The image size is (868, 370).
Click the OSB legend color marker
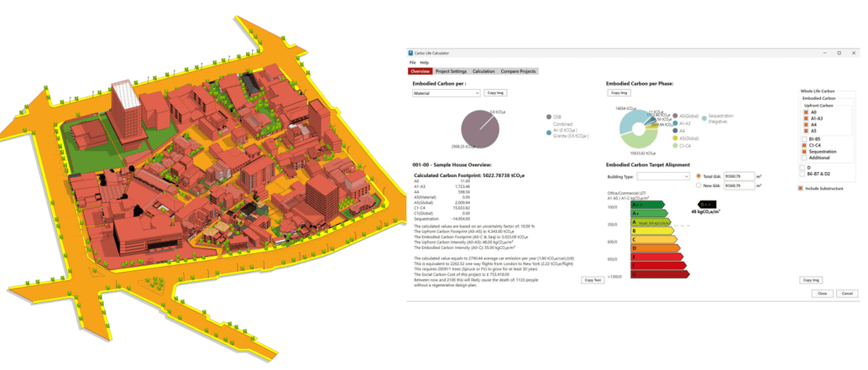[x=549, y=117]
